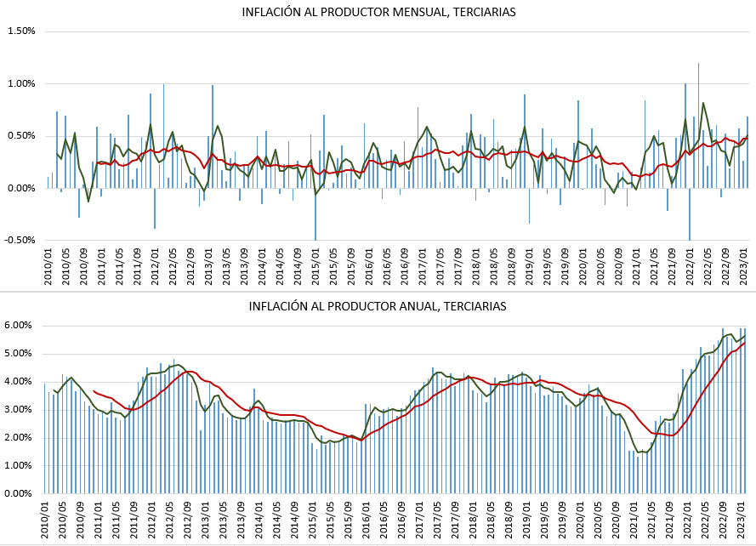Click the 0.00% y-axis label in the monthly chart

tap(22, 188)
